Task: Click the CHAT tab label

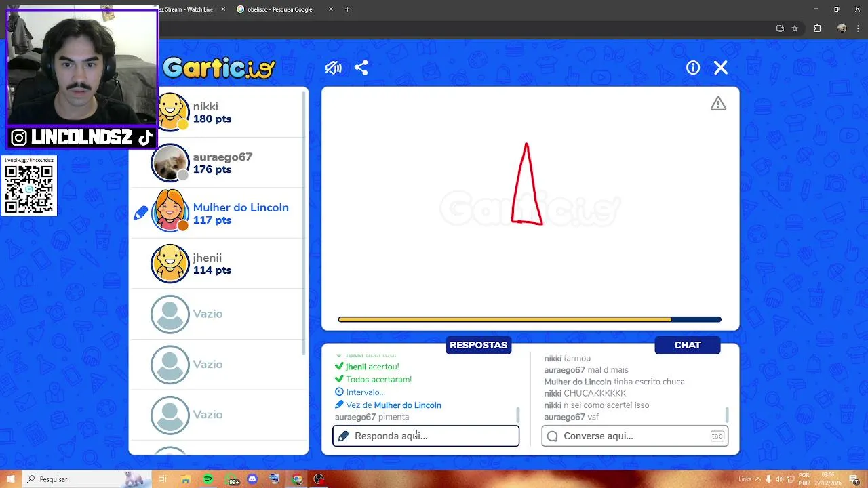Action: pos(687,345)
